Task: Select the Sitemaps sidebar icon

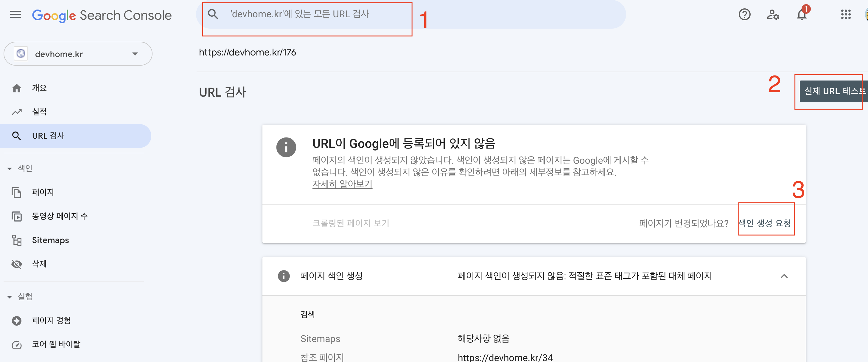Action: click(16, 240)
